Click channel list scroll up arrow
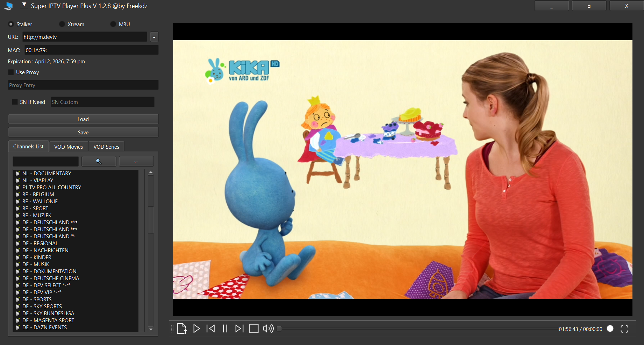This screenshot has width=644, height=345. pos(151,172)
